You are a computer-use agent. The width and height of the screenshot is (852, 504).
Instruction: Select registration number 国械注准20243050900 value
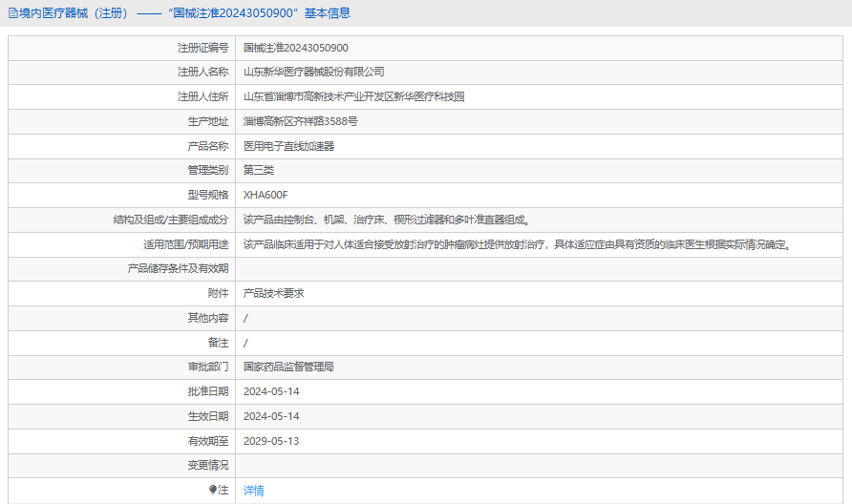(x=295, y=48)
